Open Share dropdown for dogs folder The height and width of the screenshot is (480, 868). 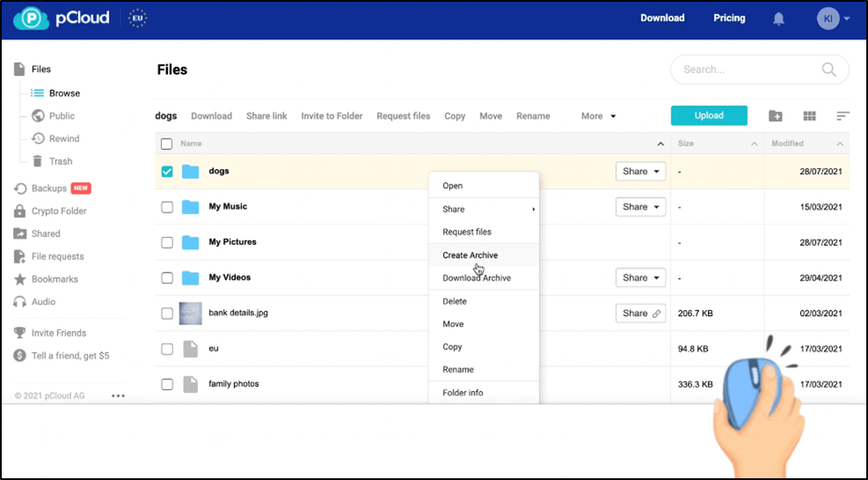point(640,172)
